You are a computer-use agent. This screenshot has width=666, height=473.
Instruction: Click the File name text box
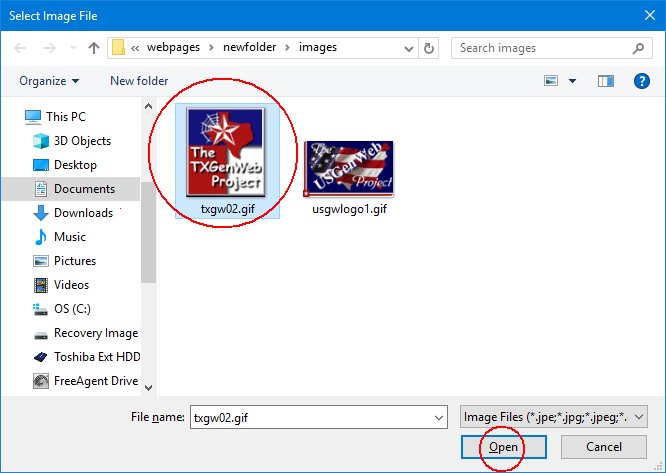click(319, 417)
